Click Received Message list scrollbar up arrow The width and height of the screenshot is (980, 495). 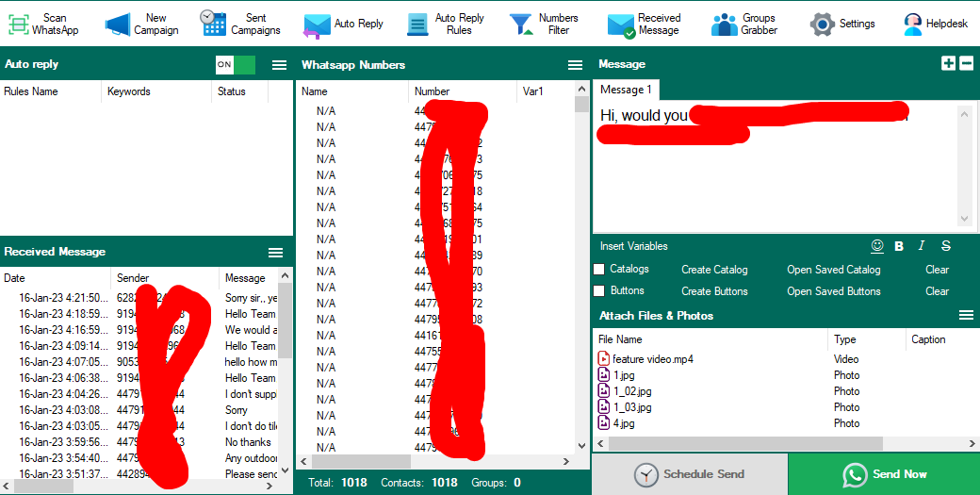(285, 275)
